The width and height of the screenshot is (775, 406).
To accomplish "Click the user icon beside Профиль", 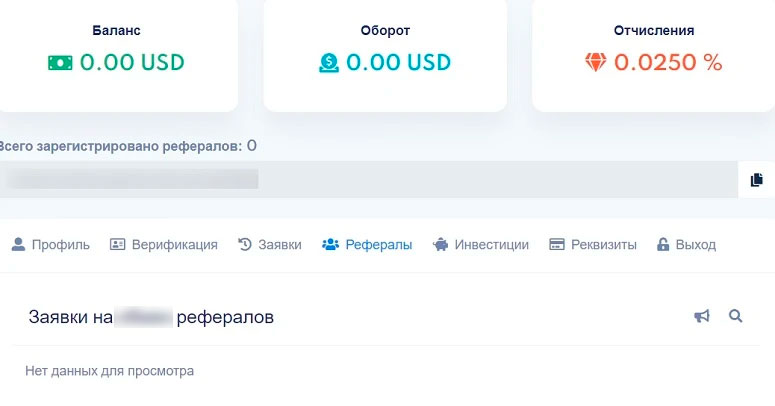I will (x=18, y=244).
